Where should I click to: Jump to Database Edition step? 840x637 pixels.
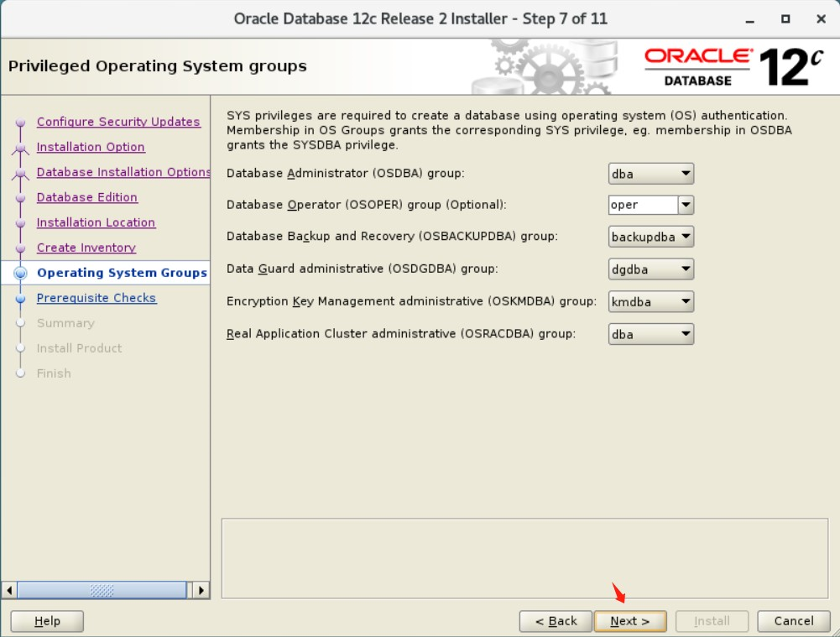pos(87,197)
